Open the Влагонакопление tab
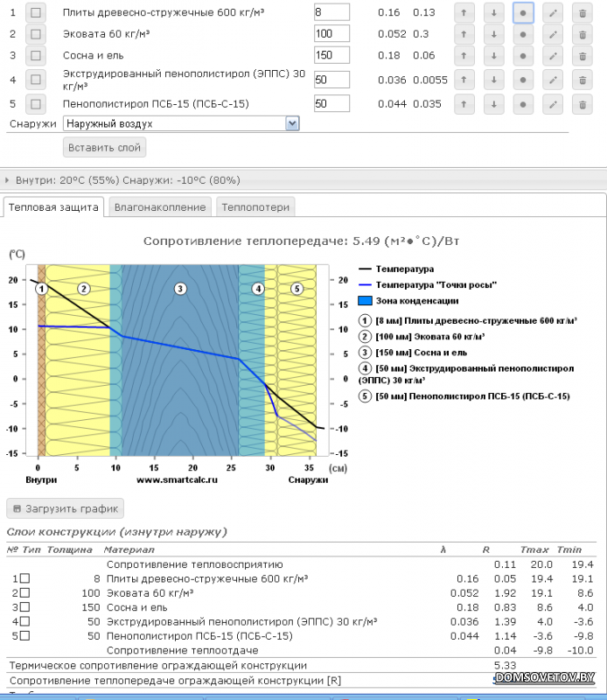607x700 pixels. [x=160, y=207]
